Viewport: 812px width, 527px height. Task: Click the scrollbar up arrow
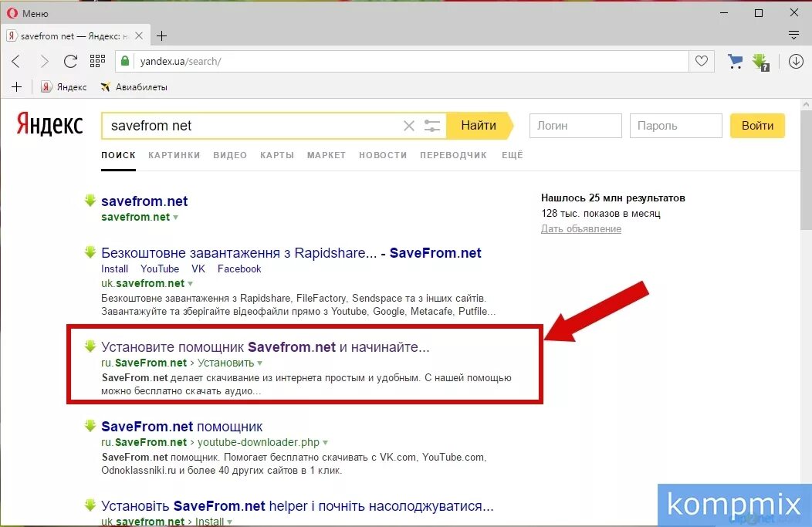coord(806,104)
